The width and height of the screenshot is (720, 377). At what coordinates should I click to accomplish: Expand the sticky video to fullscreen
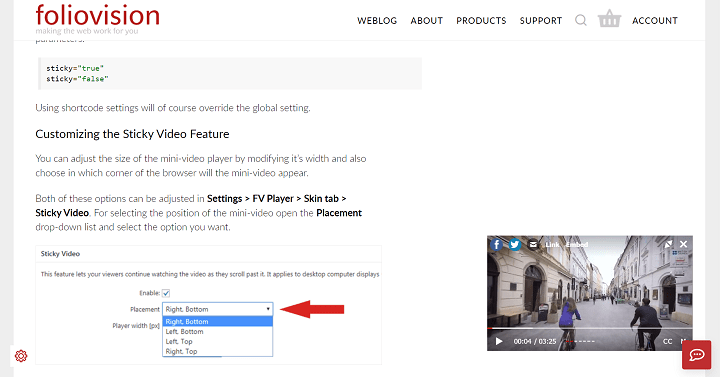click(669, 244)
